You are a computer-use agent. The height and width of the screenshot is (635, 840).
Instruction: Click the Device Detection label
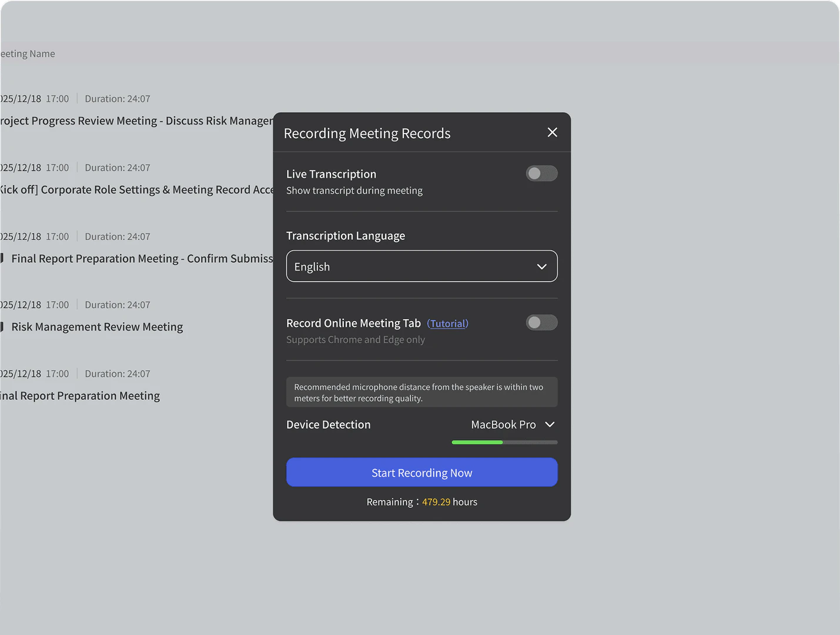coord(328,425)
